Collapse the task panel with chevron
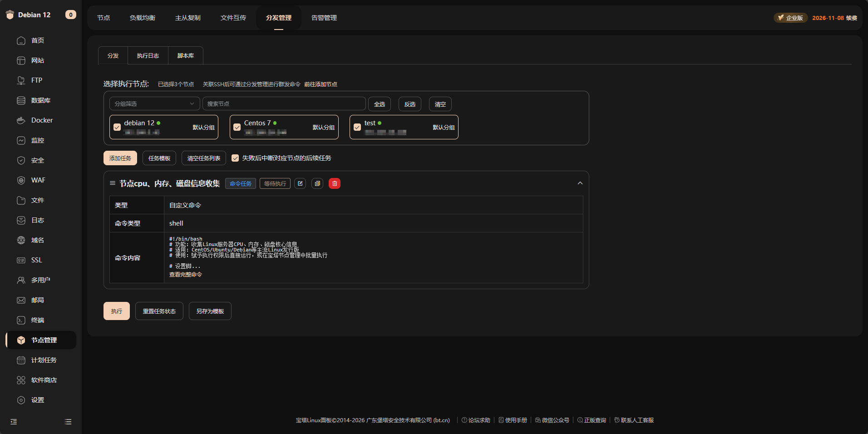868x434 pixels. pos(580,183)
